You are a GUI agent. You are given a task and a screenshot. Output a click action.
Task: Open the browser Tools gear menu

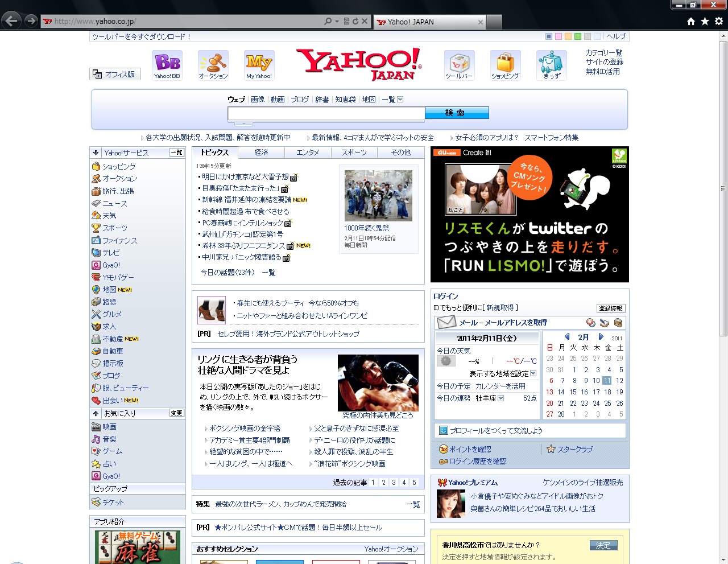click(x=719, y=21)
